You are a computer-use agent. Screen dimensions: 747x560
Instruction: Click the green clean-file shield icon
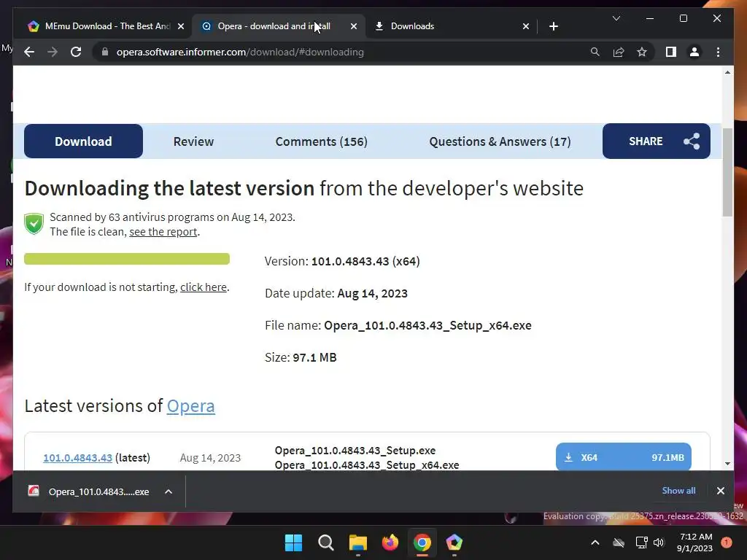pos(34,224)
